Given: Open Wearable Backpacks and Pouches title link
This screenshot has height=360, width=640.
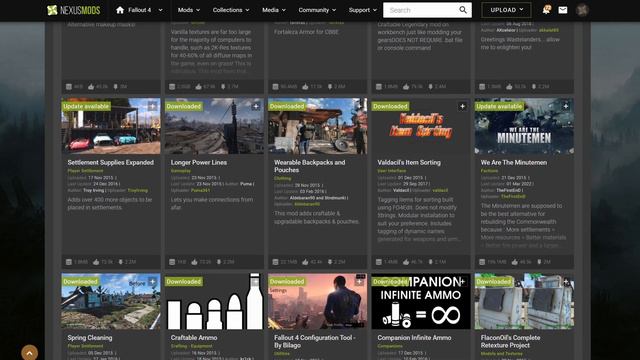Looking at the screenshot, I should [309, 166].
